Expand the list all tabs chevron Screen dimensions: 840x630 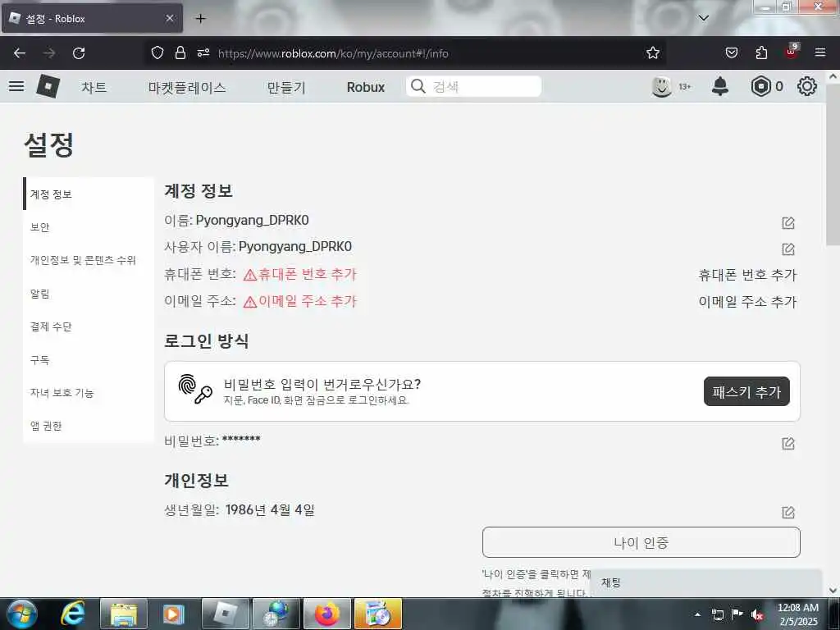tap(703, 18)
